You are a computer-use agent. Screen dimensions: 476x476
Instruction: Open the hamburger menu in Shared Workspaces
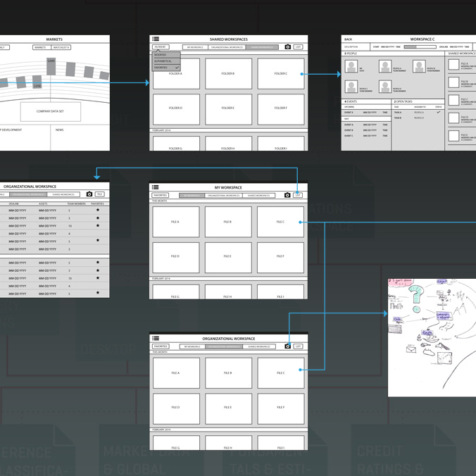156,39
